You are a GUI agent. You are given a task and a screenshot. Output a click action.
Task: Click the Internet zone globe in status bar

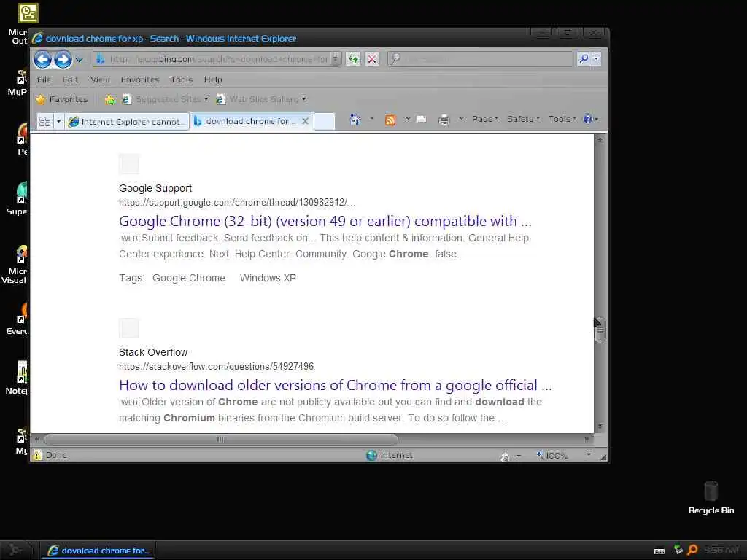coord(371,455)
